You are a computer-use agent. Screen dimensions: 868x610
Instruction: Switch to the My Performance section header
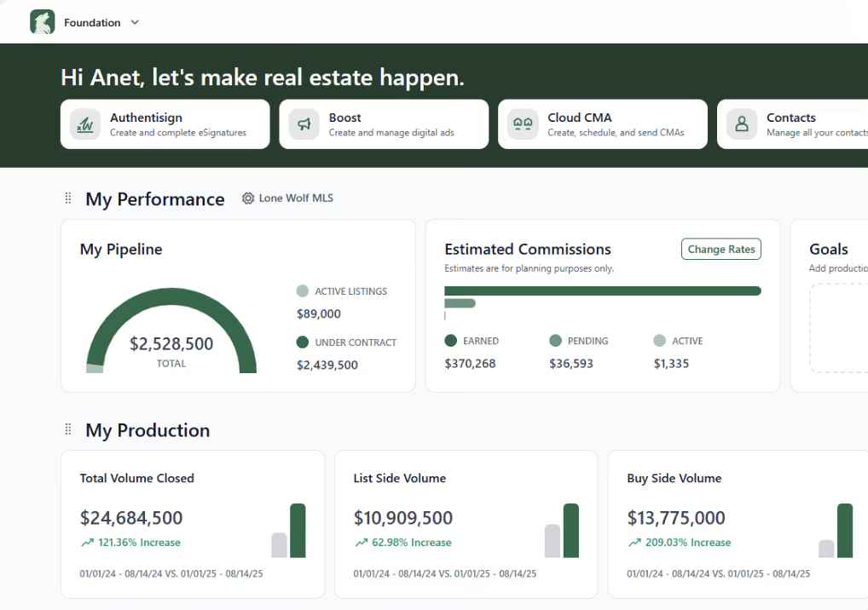(154, 199)
